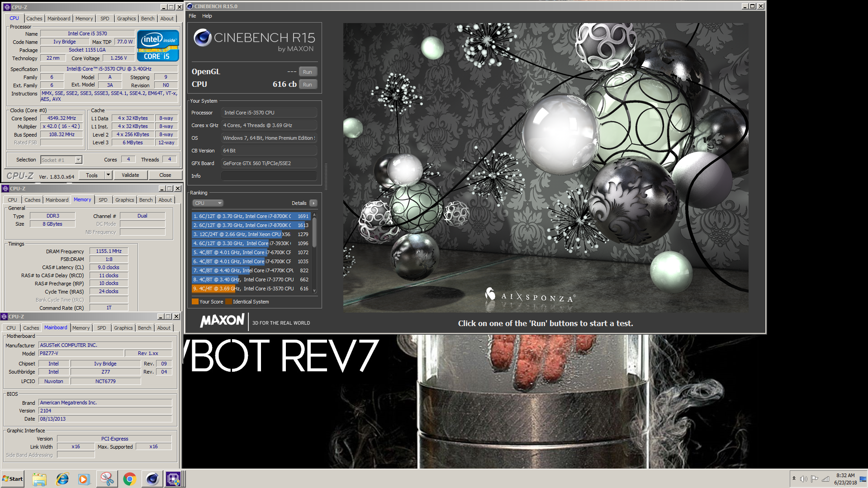
Task: Switch to CPU-Z via its taskbar icon
Action: coord(173,479)
